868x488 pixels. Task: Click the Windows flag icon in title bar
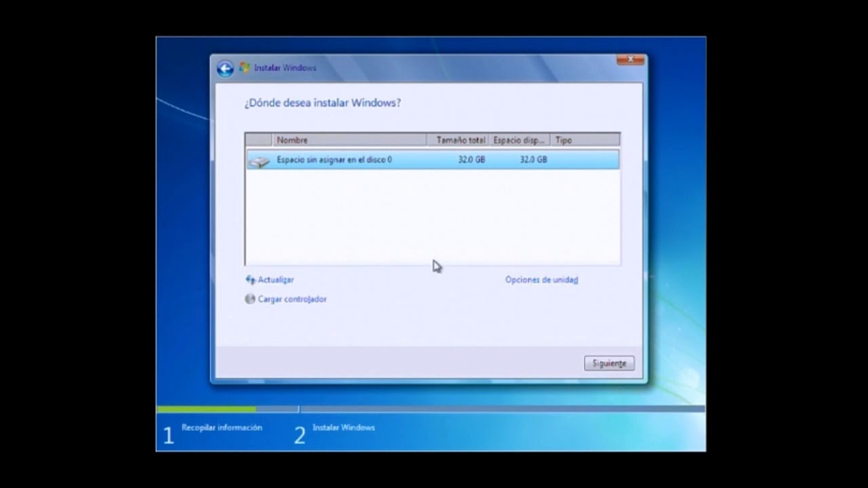(x=244, y=68)
